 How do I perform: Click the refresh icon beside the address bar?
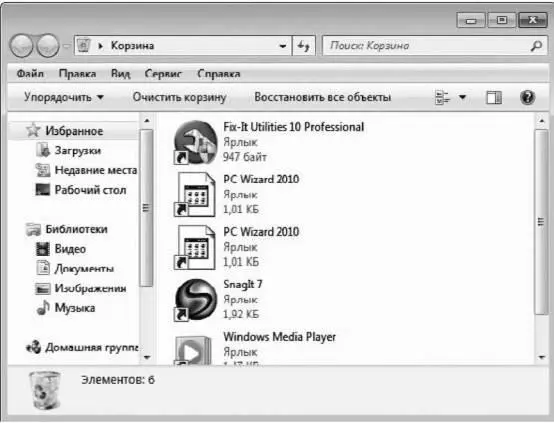303,46
